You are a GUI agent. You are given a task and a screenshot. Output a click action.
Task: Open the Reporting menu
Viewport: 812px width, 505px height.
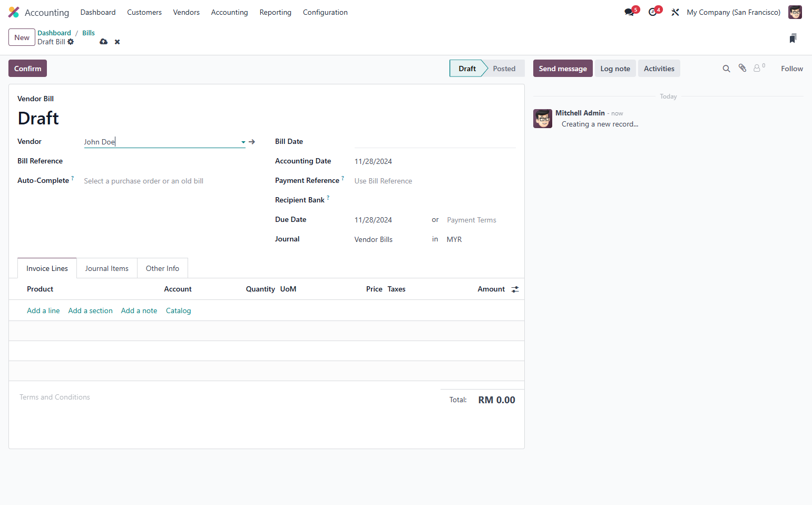click(x=275, y=12)
